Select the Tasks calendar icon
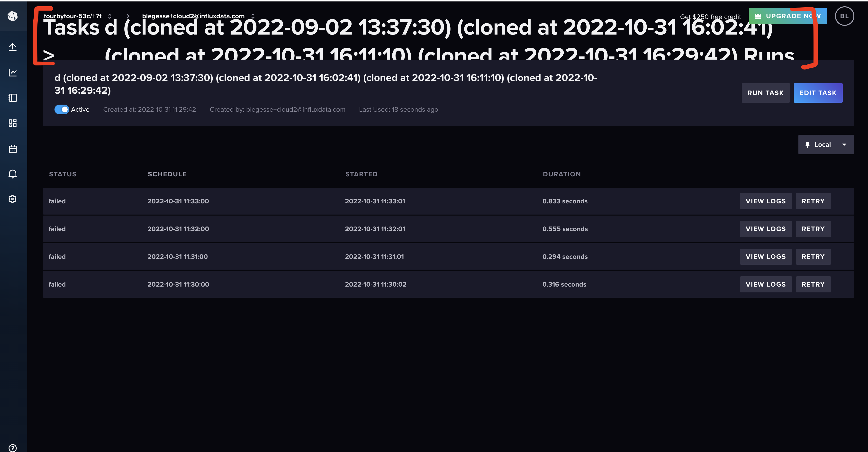Viewport: 868px width, 452px height. tap(13, 148)
